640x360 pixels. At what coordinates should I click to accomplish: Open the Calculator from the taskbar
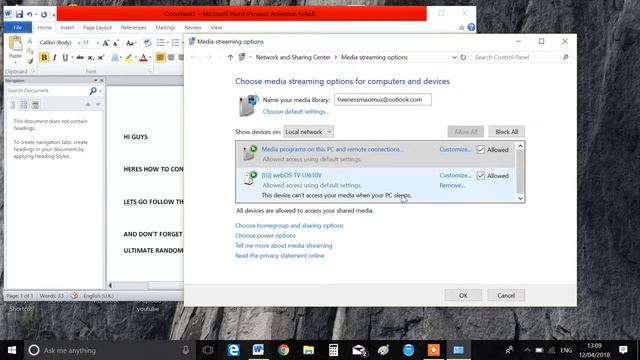point(333,350)
